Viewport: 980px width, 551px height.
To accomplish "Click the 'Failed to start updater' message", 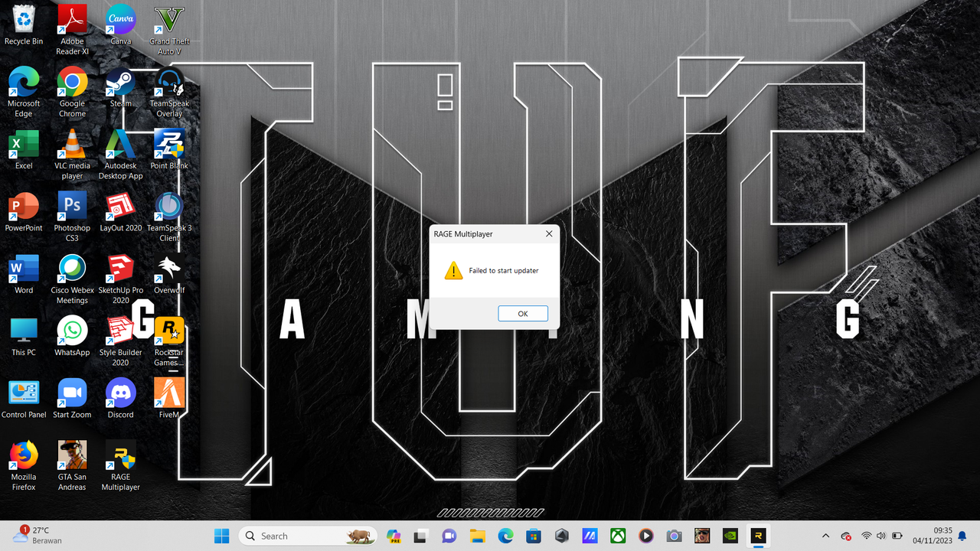I will pyautogui.click(x=504, y=271).
